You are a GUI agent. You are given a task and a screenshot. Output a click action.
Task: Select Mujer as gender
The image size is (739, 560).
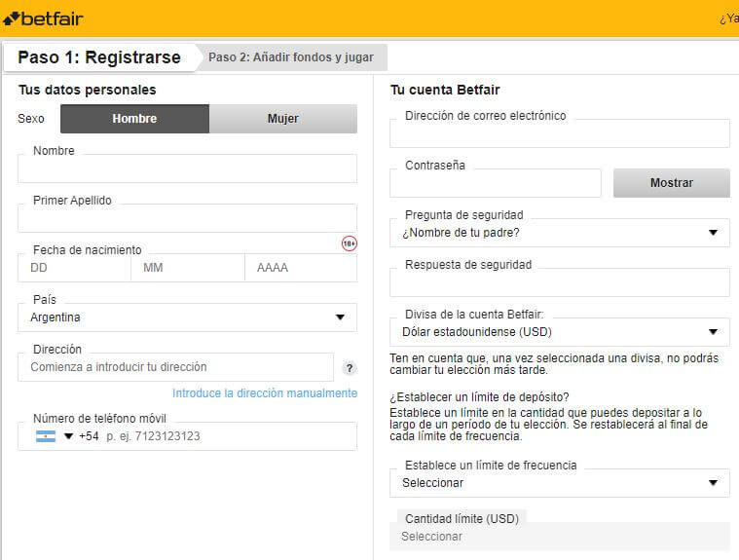click(x=283, y=119)
